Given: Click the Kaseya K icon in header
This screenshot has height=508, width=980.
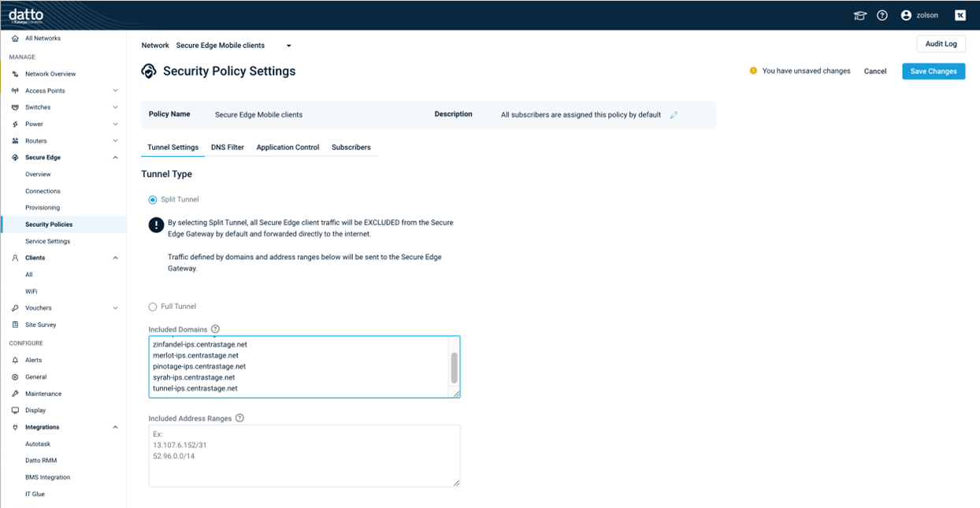Looking at the screenshot, I should pyautogui.click(x=960, y=15).
